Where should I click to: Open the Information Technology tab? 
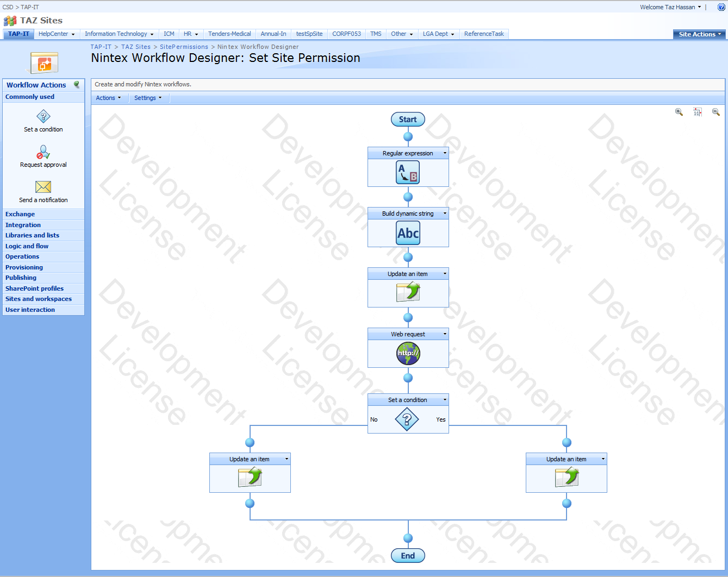[119, 34]
